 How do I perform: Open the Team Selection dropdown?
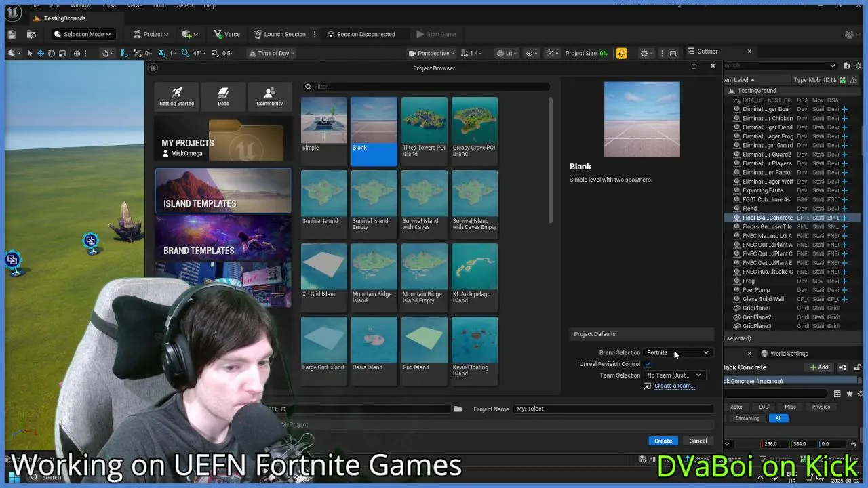click(673, 375)
